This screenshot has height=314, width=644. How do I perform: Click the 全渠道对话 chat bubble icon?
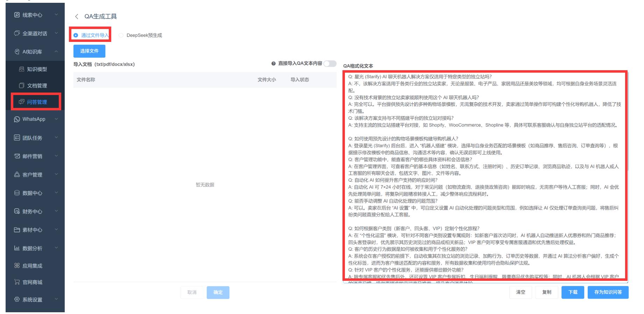pyautogui.click(x=17, y=34)
